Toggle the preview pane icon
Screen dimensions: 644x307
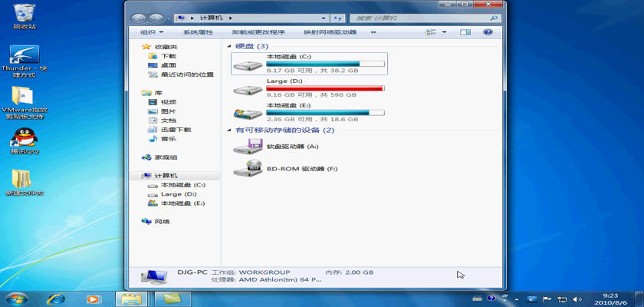pyautogui.click(x=465, y=32)
